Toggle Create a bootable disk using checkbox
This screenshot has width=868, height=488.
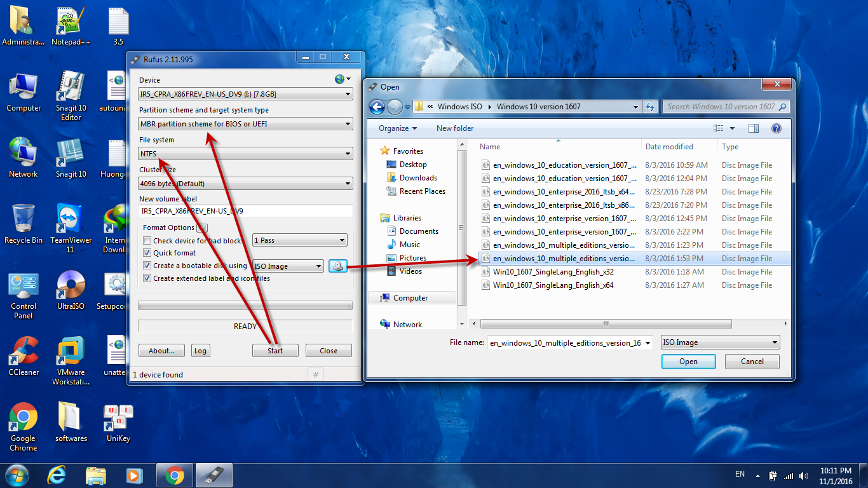coord(147,266)
